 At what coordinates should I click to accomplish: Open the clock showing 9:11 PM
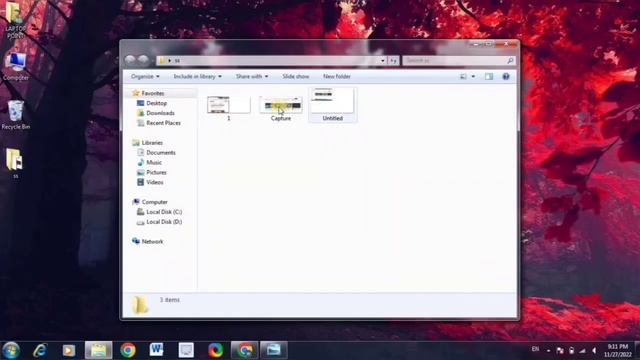(618, 351)
